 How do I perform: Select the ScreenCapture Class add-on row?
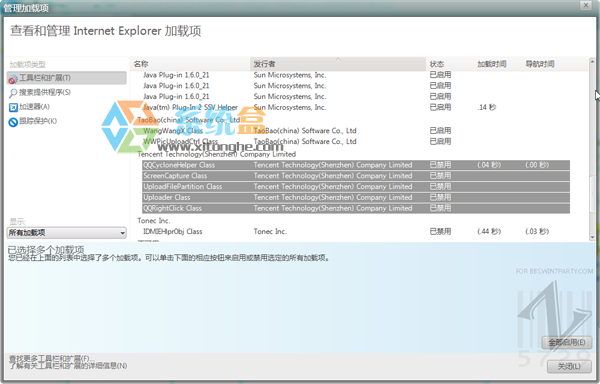click(x=356, y=176)
